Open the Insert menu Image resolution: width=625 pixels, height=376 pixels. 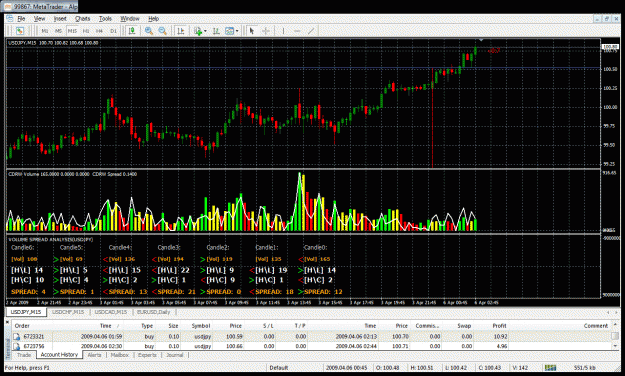tap(60, 18)
